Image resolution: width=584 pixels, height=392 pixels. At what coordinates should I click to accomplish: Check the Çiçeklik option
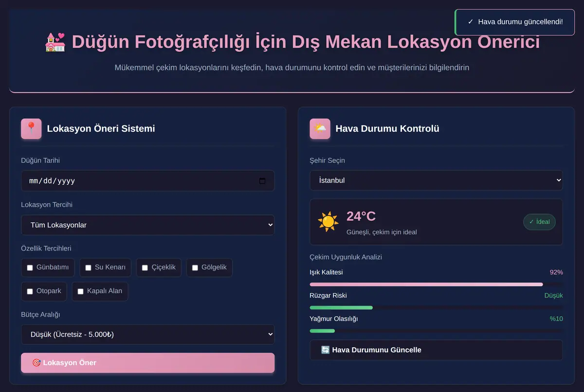point(145,267)
